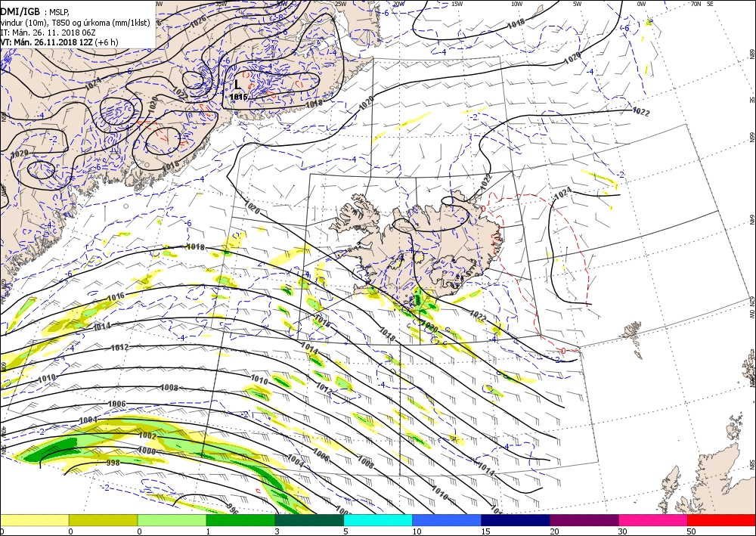Click the 15W longitude label
The width and height of the screenshot is (756, 536).
[x=457, y=5]
